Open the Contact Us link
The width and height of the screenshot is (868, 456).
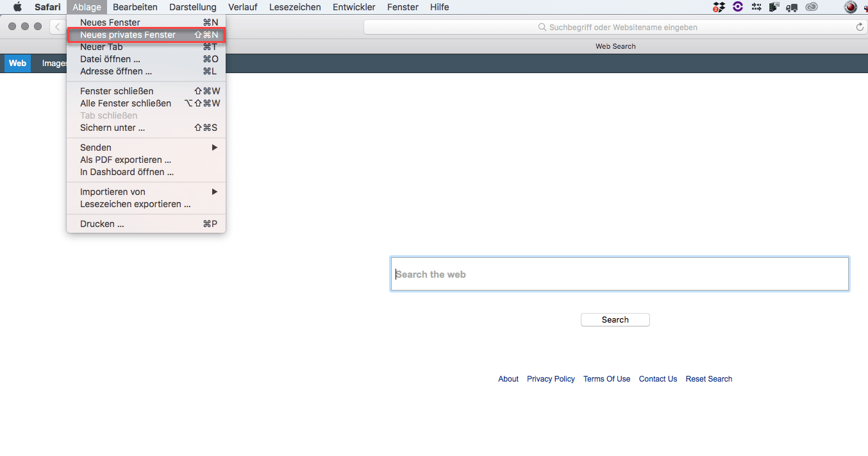coord(658,379)
